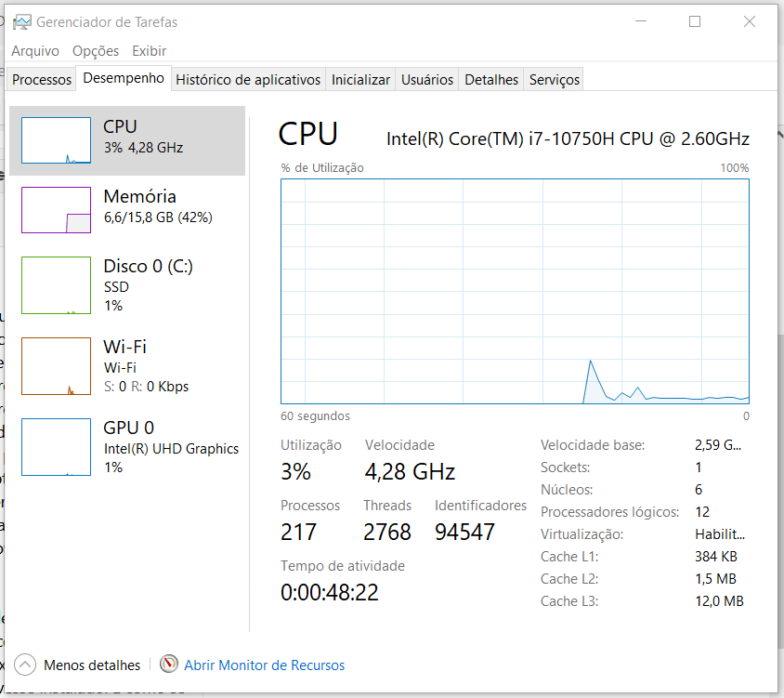Switch to the Usuários tab
This screenshot has width=784, height=698.
[x=427, y=80]
